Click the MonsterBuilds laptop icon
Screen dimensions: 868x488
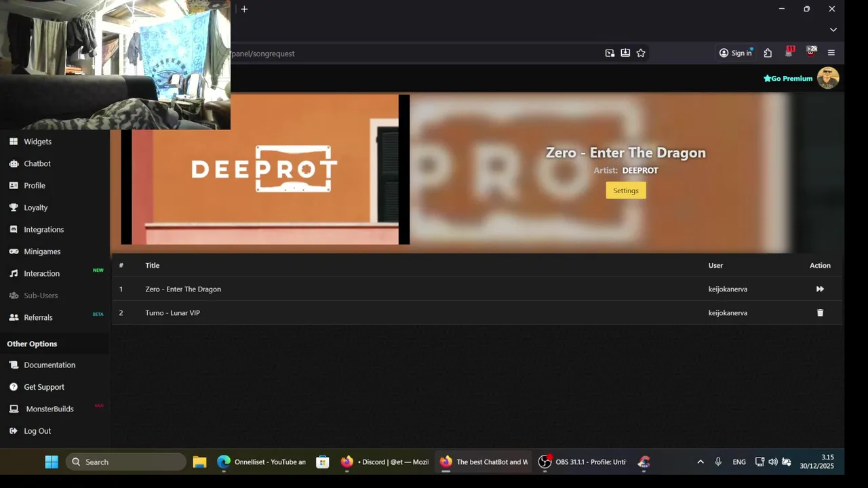(x=14, y=409)
